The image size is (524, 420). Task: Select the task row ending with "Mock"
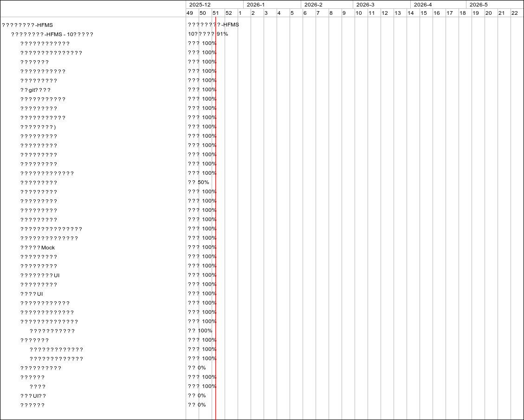38,248
